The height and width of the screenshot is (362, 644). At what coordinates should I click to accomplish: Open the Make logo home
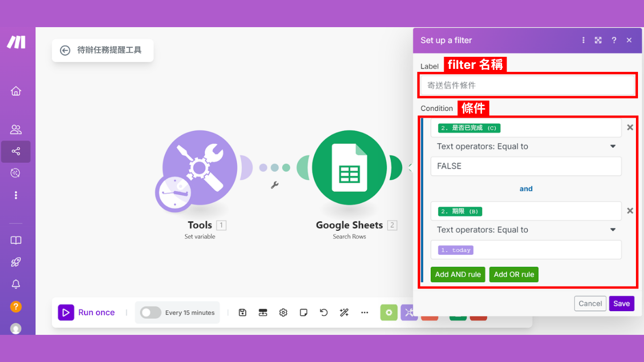point(16,42)
